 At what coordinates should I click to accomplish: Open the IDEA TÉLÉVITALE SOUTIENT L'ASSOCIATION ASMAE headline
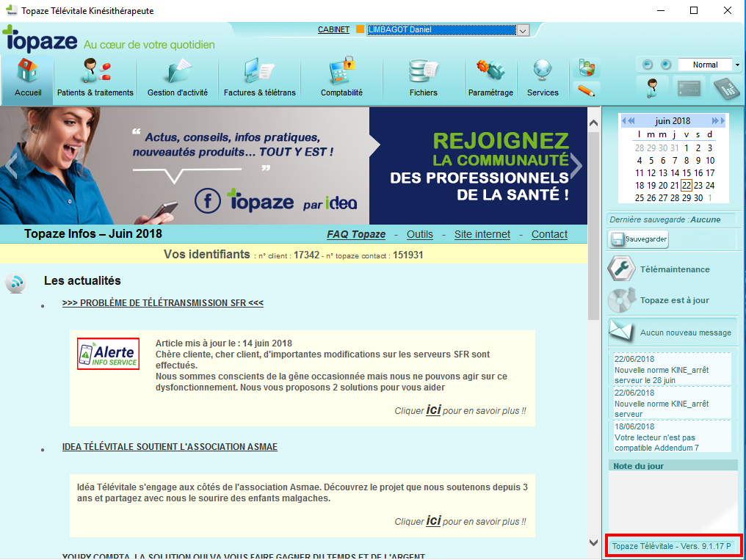click(170, 447)
